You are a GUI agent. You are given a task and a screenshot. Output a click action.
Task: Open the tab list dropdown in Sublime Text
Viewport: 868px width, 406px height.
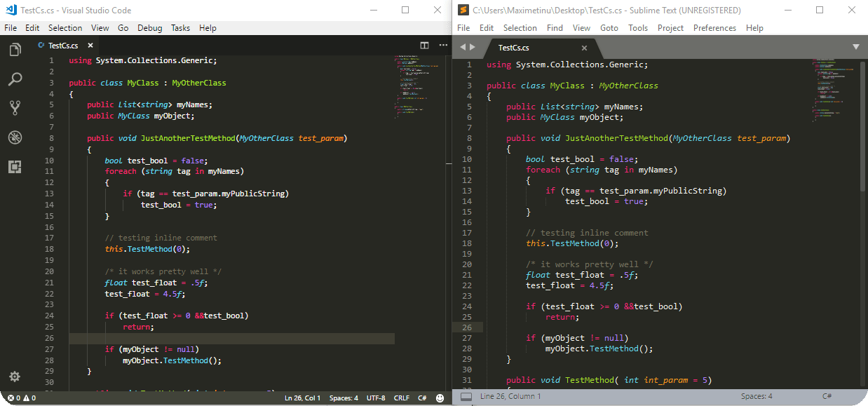tap(856, 46)
